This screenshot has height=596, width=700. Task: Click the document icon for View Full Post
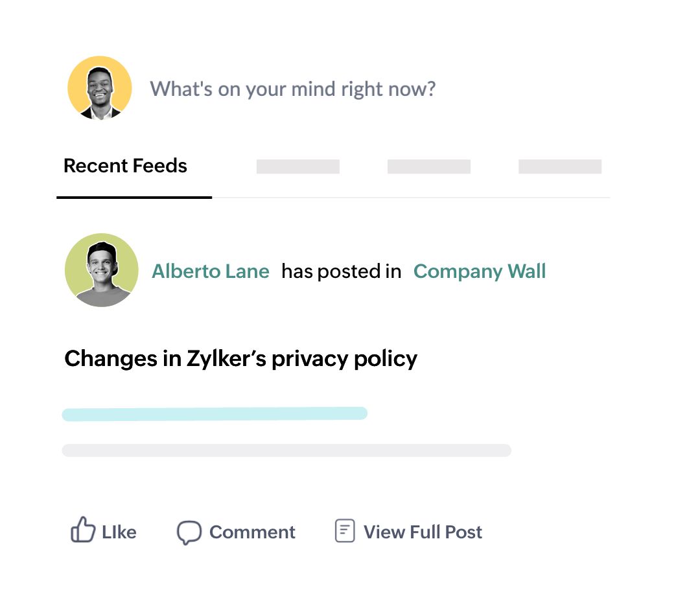(345, 531)
